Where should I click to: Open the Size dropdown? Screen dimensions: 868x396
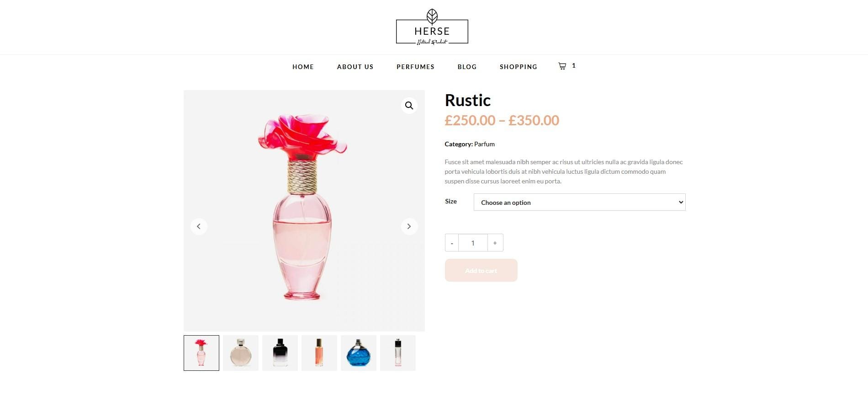(579, 202)
